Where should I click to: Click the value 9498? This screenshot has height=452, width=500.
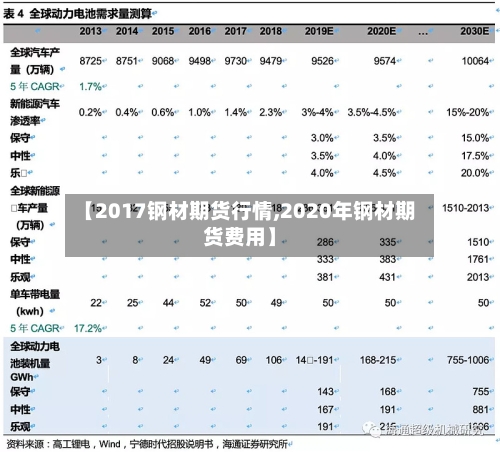click(199, 61)
